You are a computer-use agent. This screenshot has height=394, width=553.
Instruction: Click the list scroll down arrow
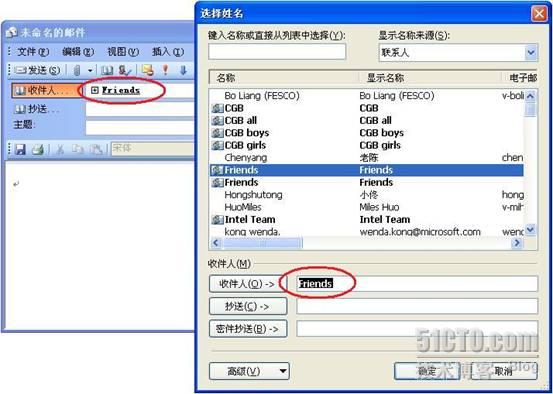[x=530, y=230]
